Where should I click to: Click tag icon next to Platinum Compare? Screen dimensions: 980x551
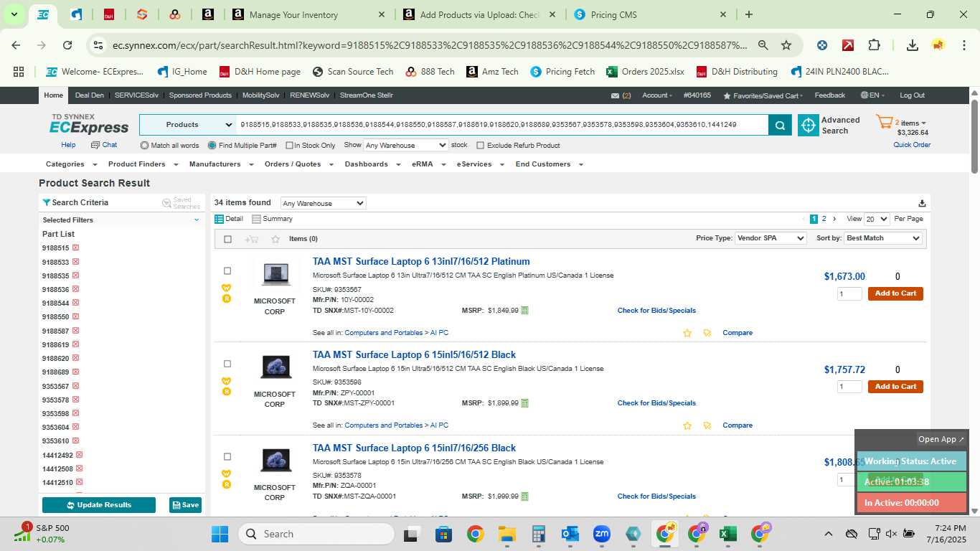(x=707, y=333)
